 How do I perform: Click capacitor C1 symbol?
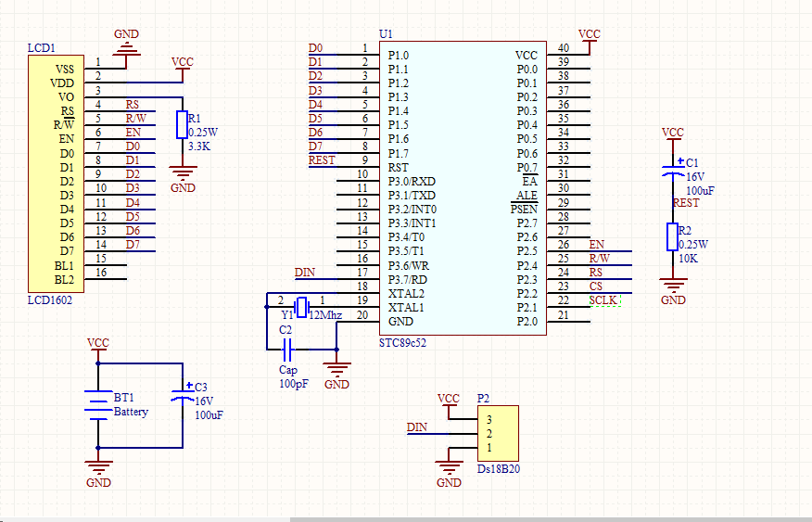pos(672,172)
